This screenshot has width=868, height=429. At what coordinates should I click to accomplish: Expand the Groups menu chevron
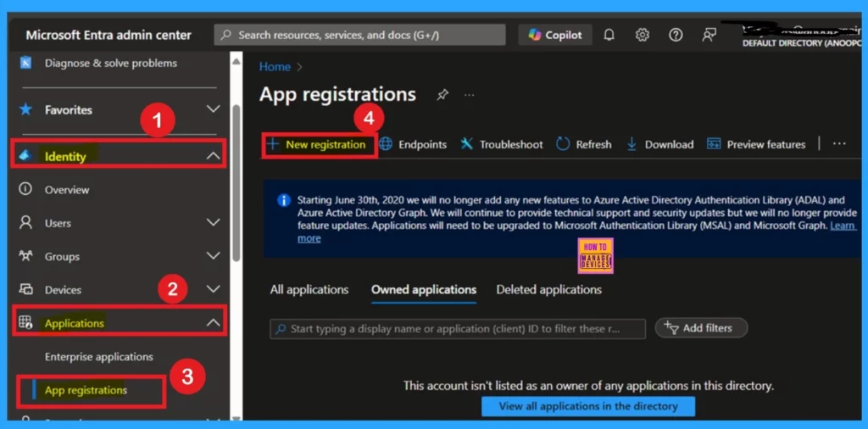coord(213,256)
